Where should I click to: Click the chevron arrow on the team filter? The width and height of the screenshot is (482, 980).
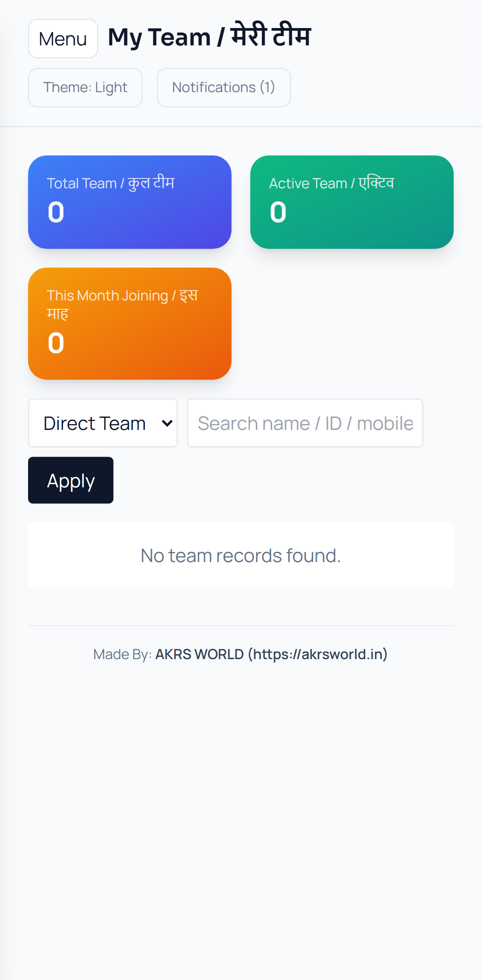point(167,423)
